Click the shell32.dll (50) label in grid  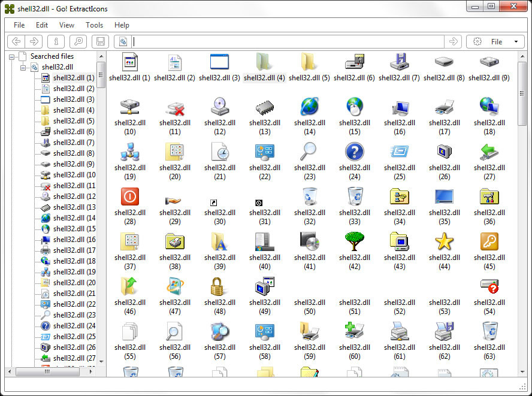tap(309, 307)
